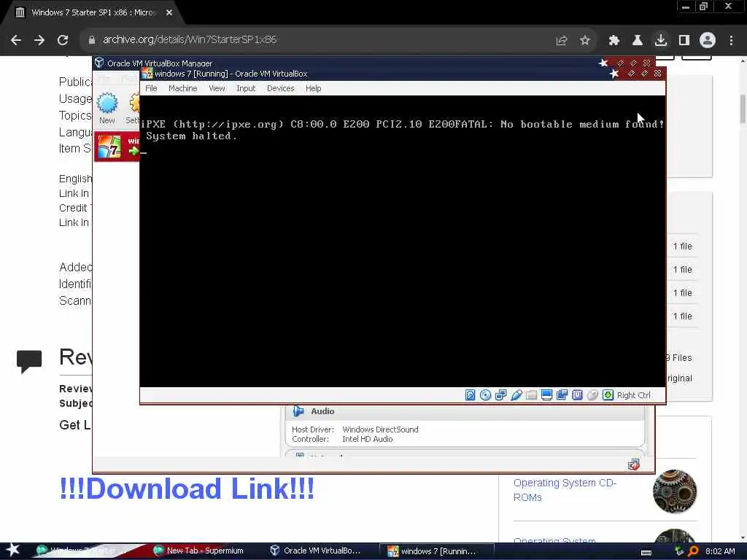Click the browser page vertical scrollbar
This screenshot has width=747, height=560.
(x=743, y=109)
